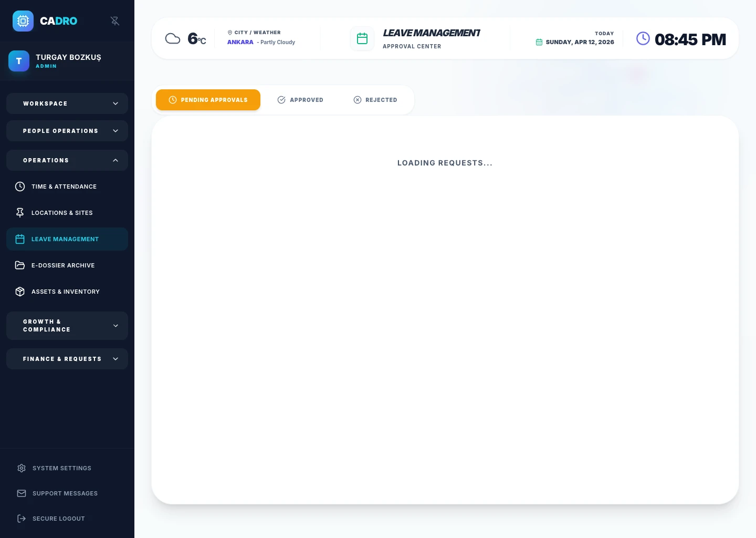Click the Time & Attendance clock icon
This screenshot has width=756, height=538.
(20, 187)
